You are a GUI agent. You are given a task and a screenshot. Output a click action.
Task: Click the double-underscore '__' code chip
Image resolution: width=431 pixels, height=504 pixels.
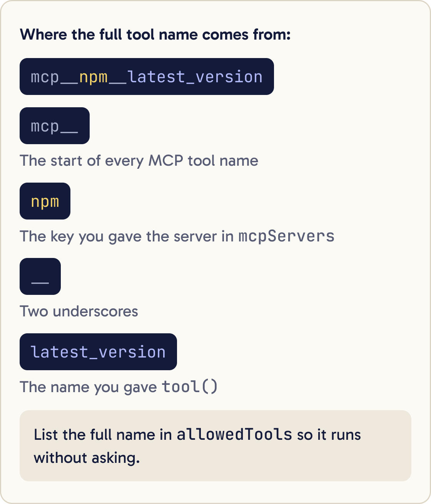[40, 276]
